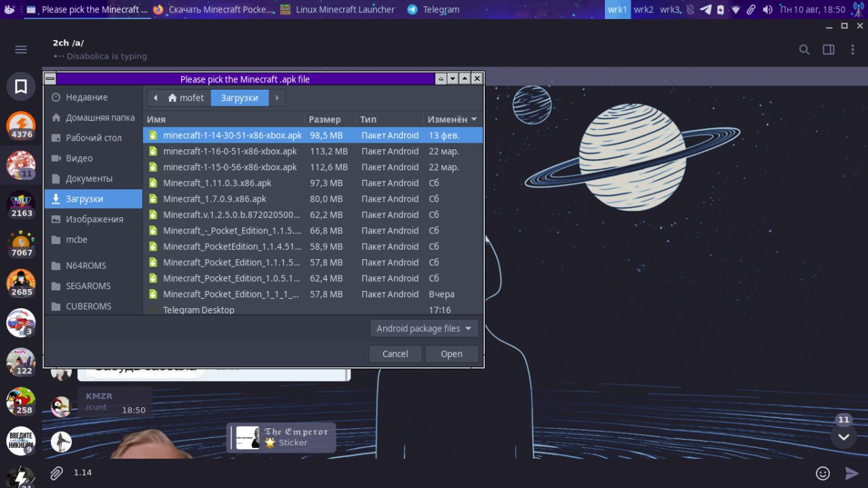Screen dimensions: 868x488
Task: Click Telegram tray icon in top panel
Action: click(705, 10)
